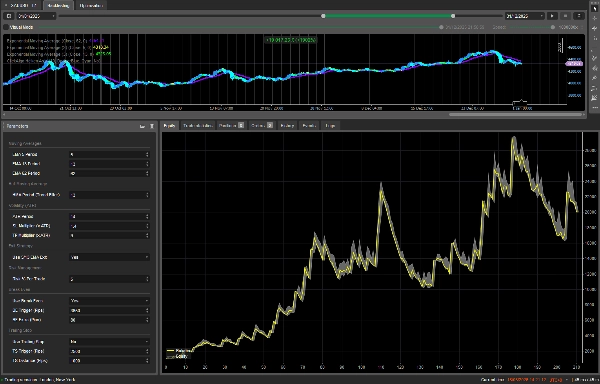Toggle the Visual Mode checkbox
Viewport: 600px width, 384px height.
(x=6, y=27)
